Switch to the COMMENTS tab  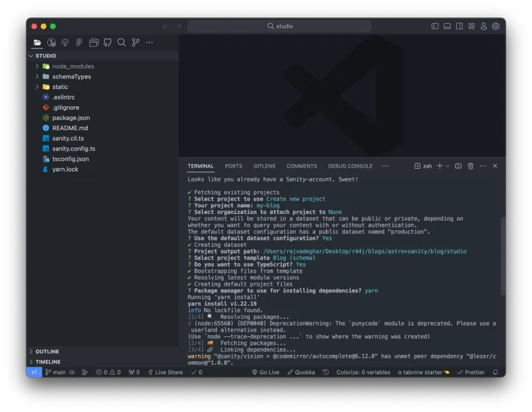302,166
